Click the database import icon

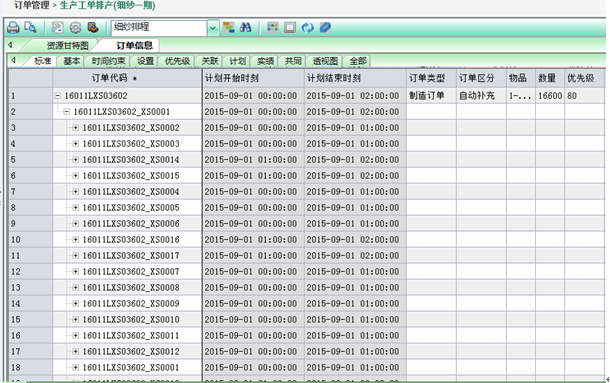[93, 28]
